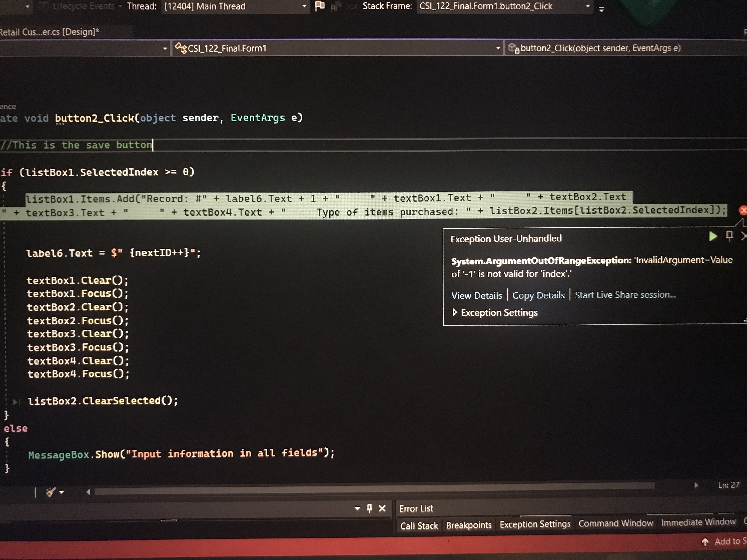This screenshot has width=747, height=560.
Task: Click green Continue arrow in exception popup
Action: click(x=713, y=236)
